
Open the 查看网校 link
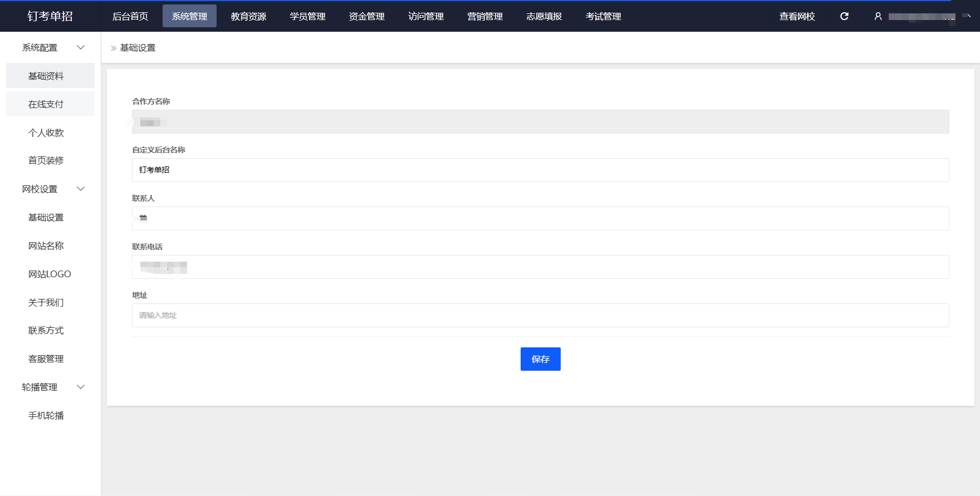797,16
